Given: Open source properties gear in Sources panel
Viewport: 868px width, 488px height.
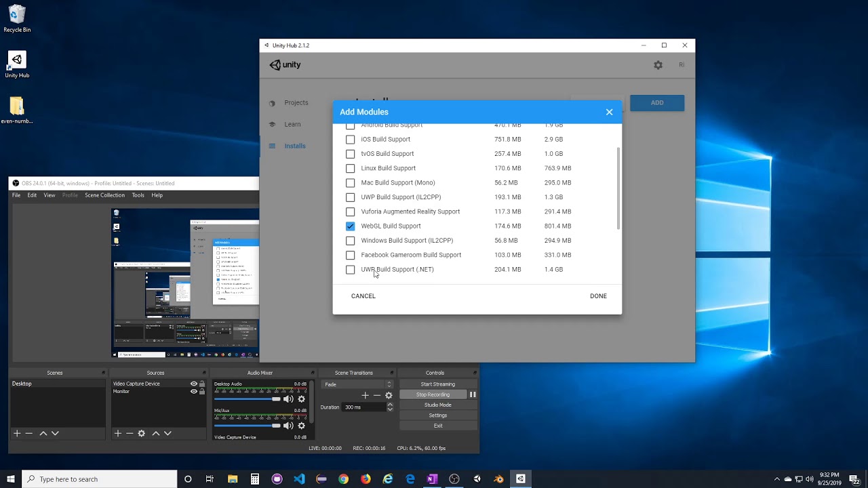Looking at the screenshot, I should click(141, 433).
